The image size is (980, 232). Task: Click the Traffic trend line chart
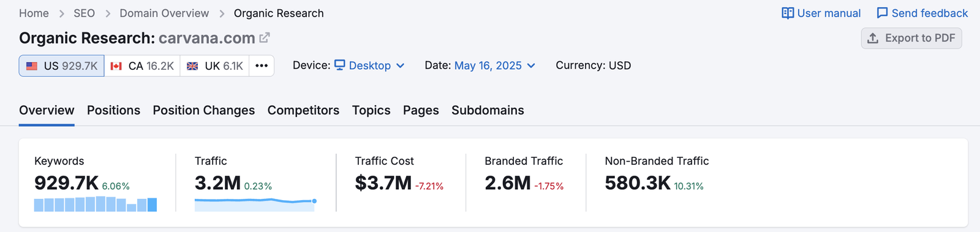point(255,204)
